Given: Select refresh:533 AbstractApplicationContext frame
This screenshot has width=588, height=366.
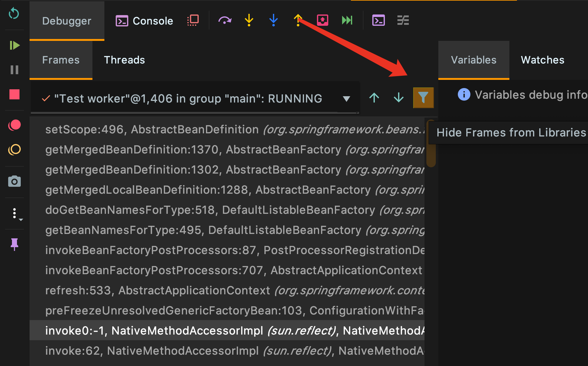Looking at the screenshot, I should (x=227, y=291).
